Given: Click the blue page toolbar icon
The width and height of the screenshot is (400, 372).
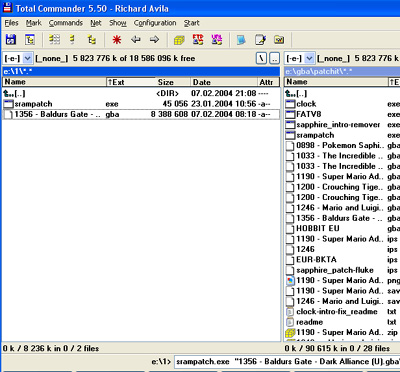Looking at the screenshot, I should (241, 40).
